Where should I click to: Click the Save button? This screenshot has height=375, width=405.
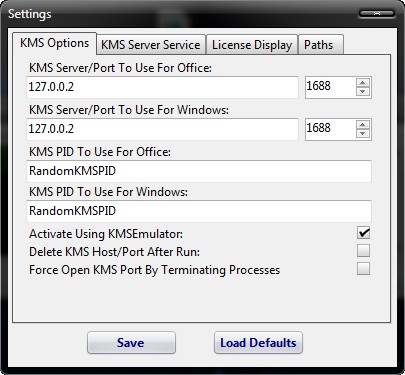(131, 343)
